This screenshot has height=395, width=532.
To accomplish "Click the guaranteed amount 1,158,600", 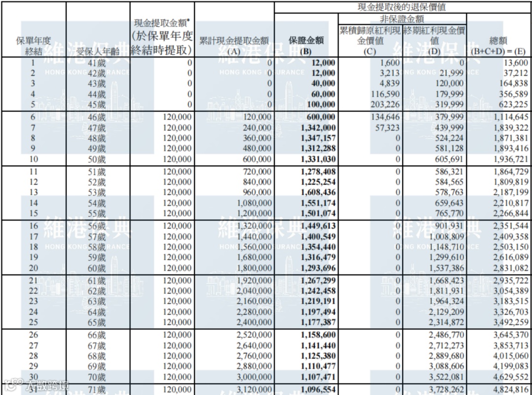I will coord(318,335).
